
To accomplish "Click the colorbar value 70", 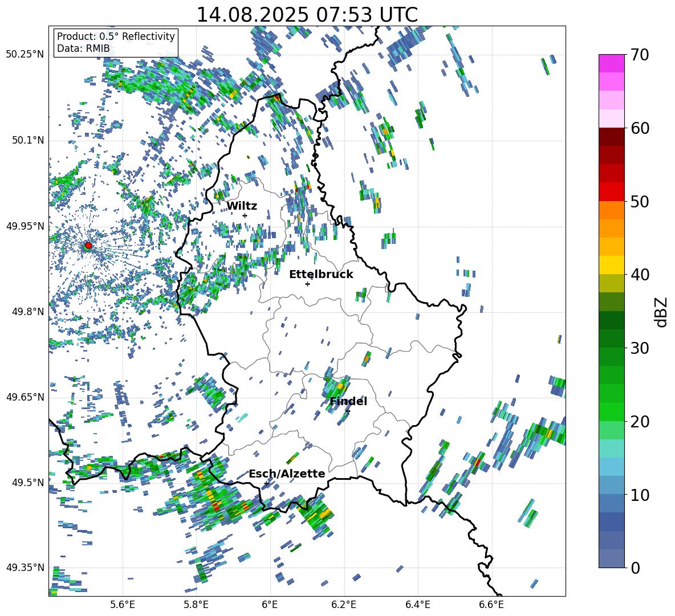I will [639, 55].
